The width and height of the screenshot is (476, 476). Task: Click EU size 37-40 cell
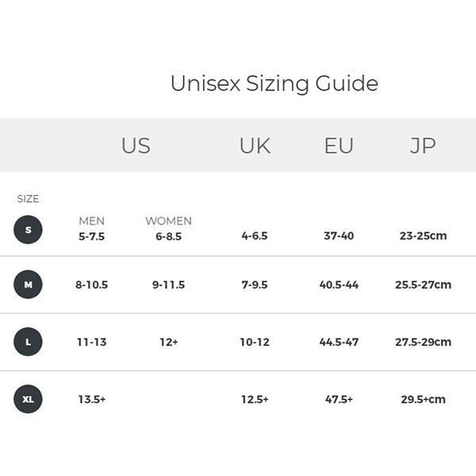339,236
